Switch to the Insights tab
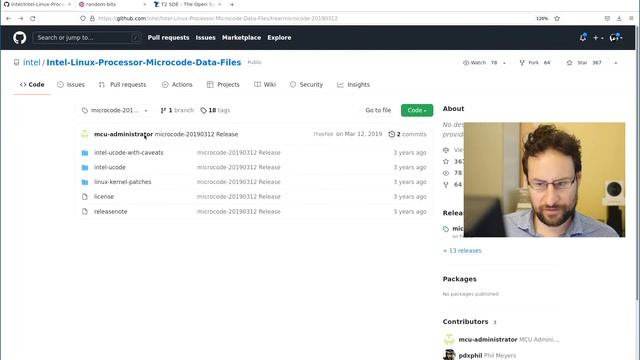This screenshot has width=640, height=360. click(x=353, y=84)
